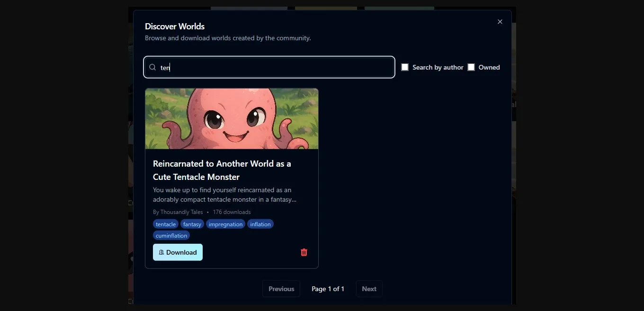Download the tentacle monster world

tap(178, 252)
